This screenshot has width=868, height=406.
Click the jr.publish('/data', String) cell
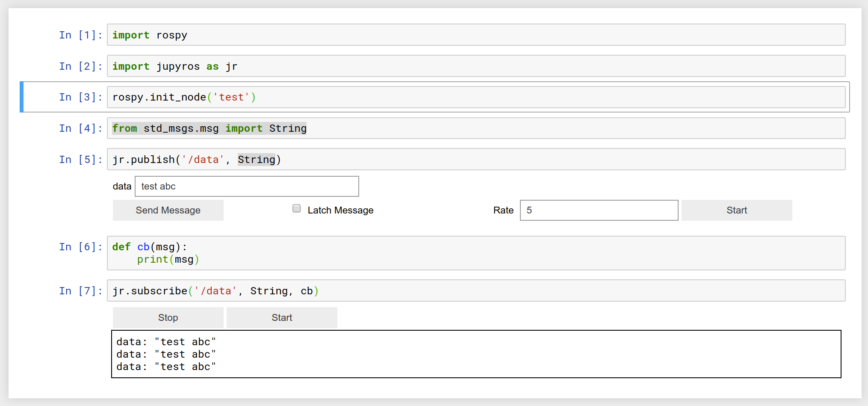pyautogui.click(x=476, y=159)
